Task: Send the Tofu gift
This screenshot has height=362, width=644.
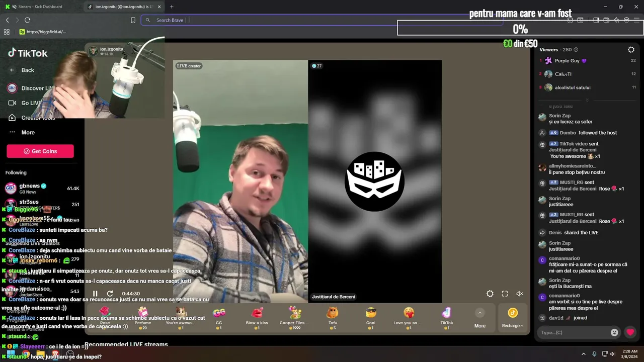Action: point(333,317)
